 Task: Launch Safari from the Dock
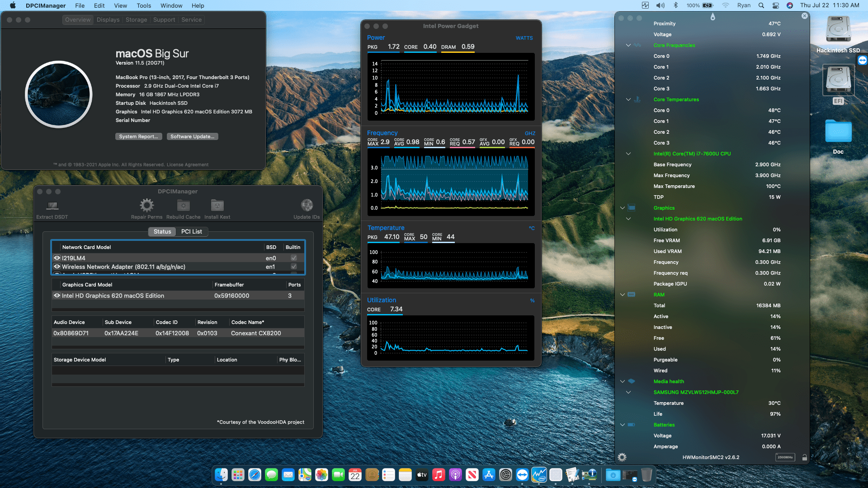tap(255, 474)
